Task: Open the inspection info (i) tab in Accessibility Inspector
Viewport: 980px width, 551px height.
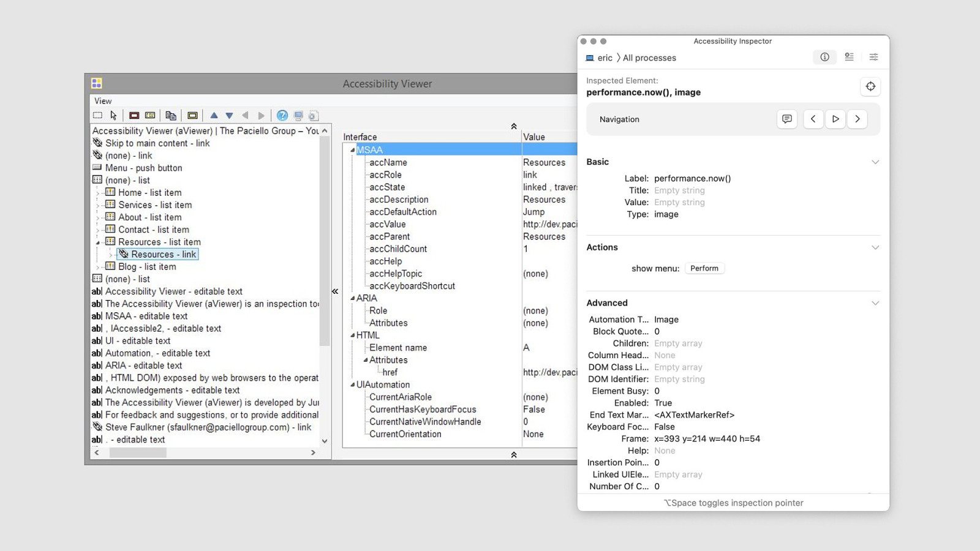Action: (x=825, y=57)
